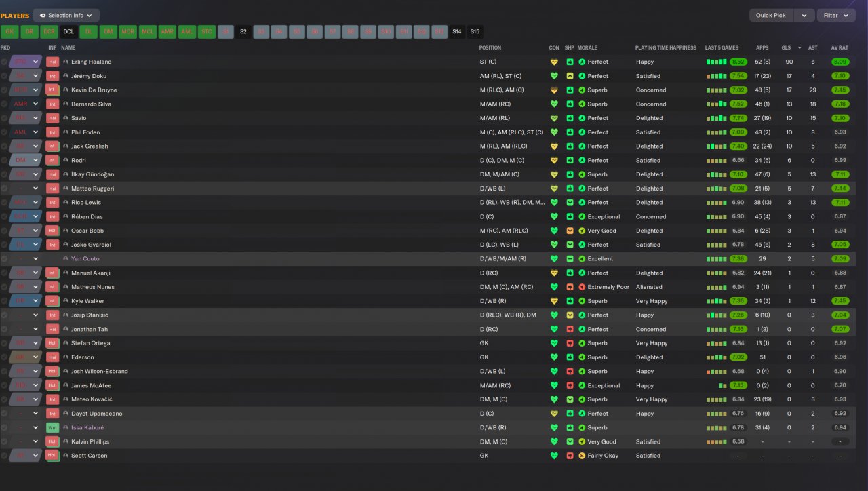
Task: Toggle the picked checkmark for Erling Haaland
Action: pos(4,62)
